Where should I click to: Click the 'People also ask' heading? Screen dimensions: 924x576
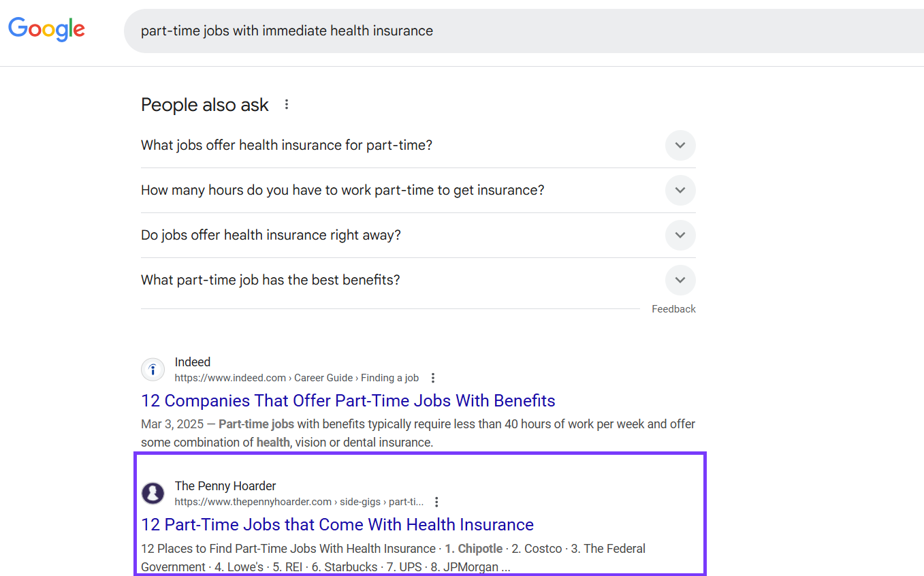tap(205, 105)
